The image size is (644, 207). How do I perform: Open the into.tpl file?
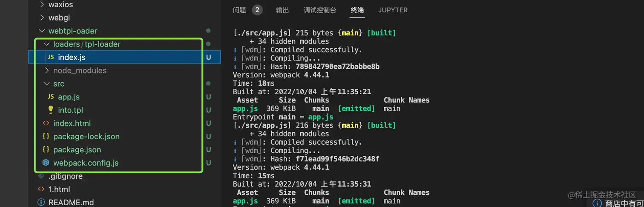(70, 110)
